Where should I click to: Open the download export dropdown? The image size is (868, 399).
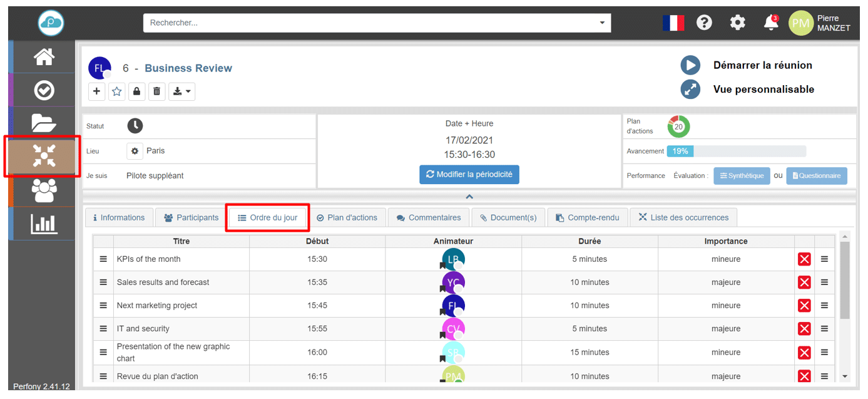tap(181, 91)
